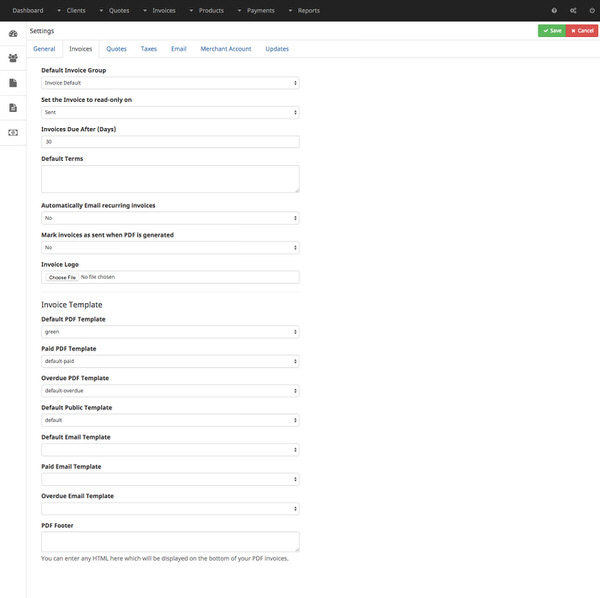Open the Quotes dropdown menu
This screenshot has width=600, height=598.
(115, 11)
